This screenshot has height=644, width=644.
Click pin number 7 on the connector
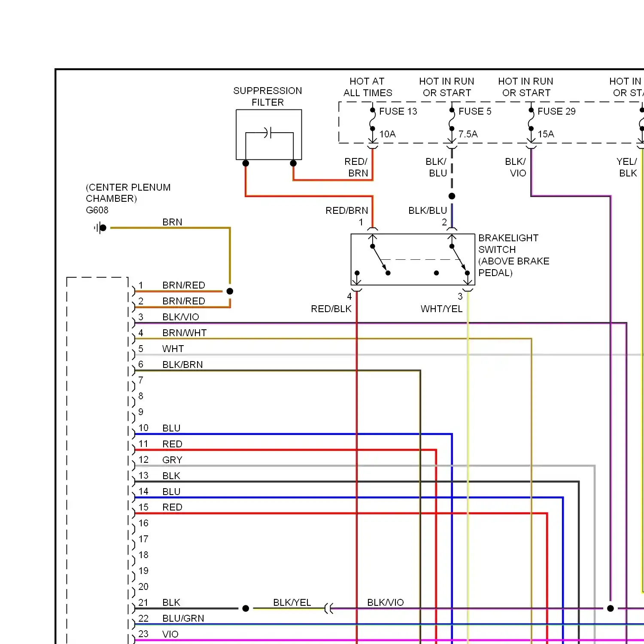[x=141, y=380]
